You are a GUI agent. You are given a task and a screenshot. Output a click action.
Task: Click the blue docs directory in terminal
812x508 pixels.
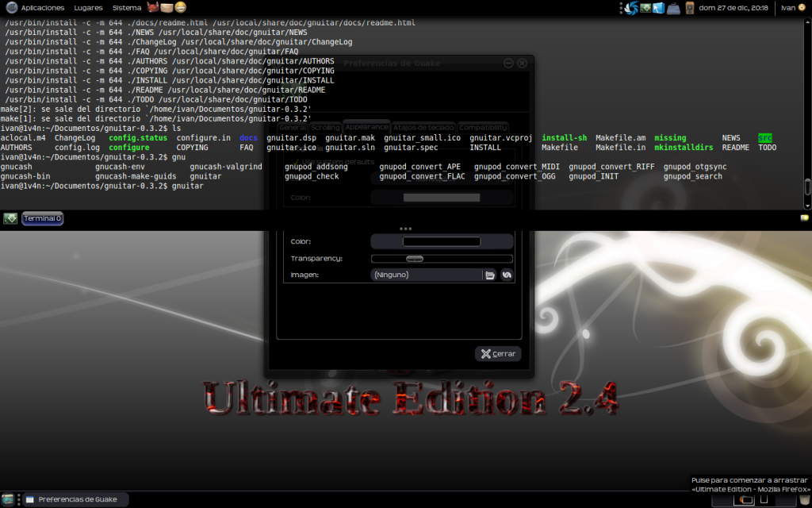(248, 138)
